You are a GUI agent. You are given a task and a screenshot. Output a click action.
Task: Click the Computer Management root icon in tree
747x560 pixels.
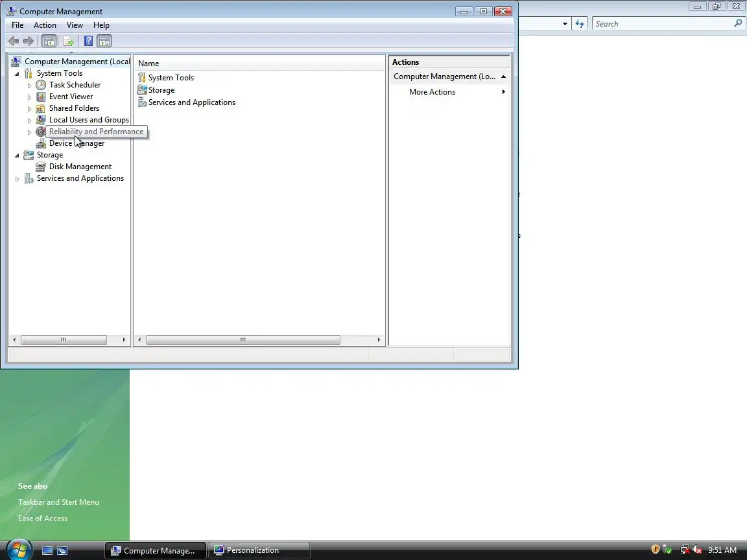[16, 62]
